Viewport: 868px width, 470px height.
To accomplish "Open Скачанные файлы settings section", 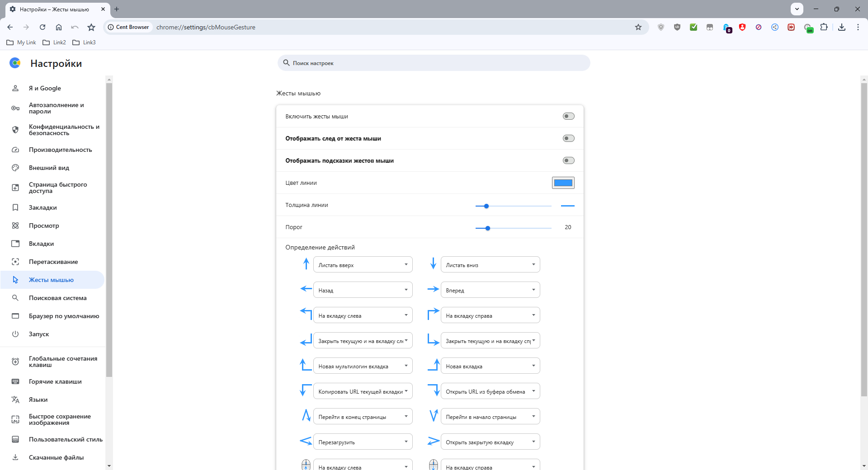I will tap(52, 457).
